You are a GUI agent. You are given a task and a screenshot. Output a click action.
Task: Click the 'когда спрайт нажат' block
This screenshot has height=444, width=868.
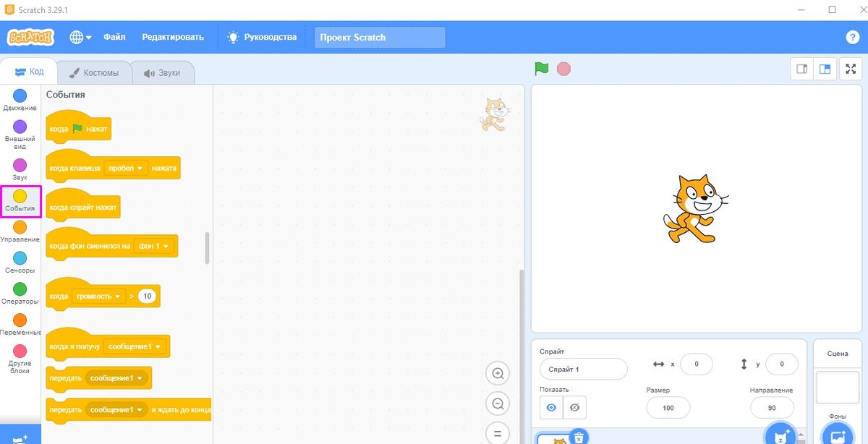(x=82, y=207)
